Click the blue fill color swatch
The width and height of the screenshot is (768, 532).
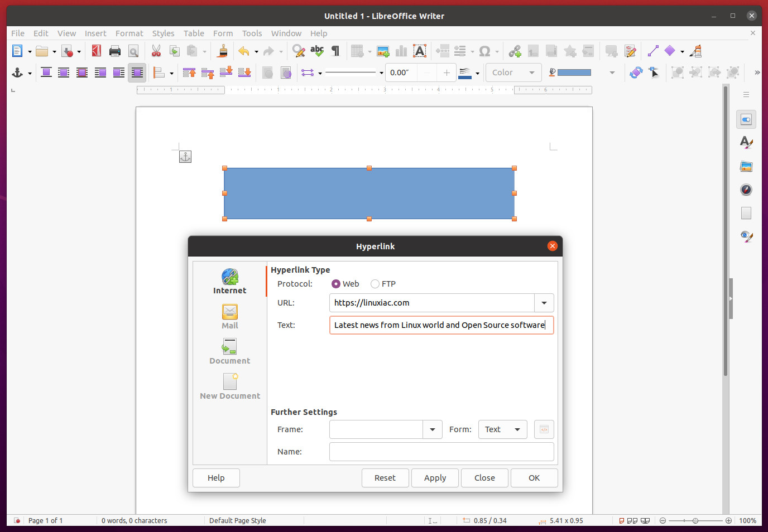tap(574, 72)
